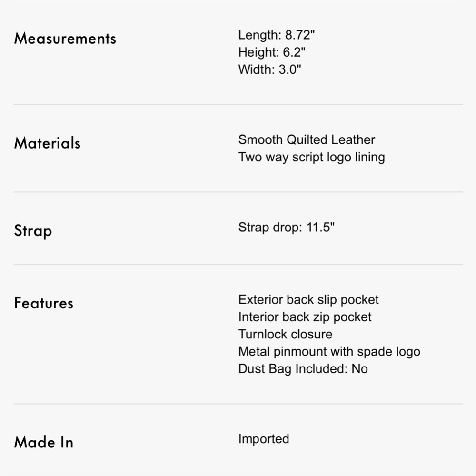Click the Features section heading
Image resolution: width=476 pixels, height=476 pixels.
(44, 303)
